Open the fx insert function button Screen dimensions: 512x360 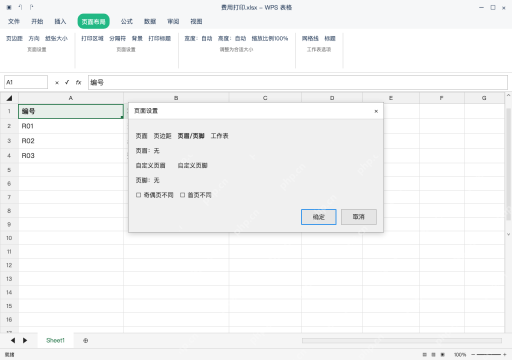pos(78,82)
